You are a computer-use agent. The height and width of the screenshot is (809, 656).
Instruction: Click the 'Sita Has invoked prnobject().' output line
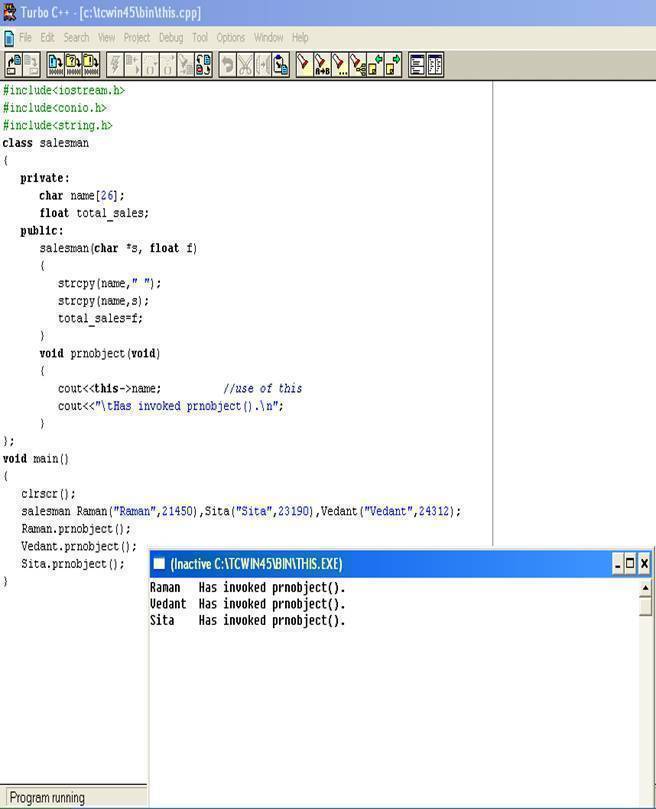pos(248,620)
